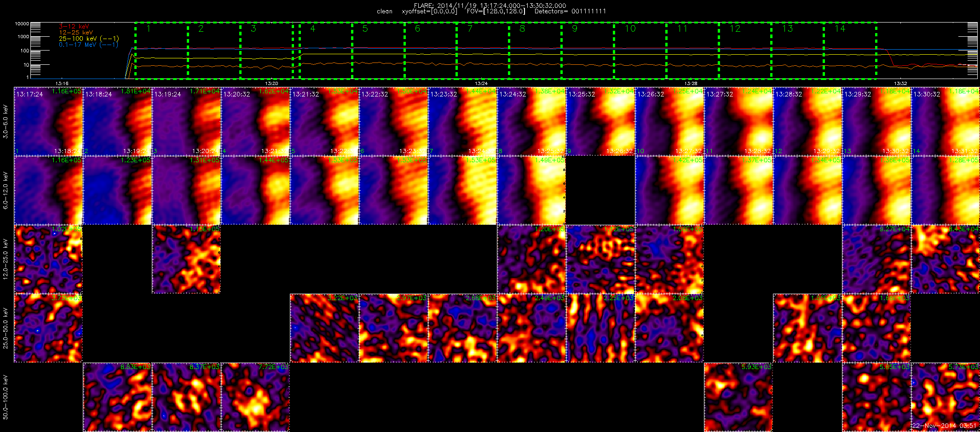
Task: Open the 3-6 keV image at 13:25:32
Action: pyautogui.click(x=600, y=121)
